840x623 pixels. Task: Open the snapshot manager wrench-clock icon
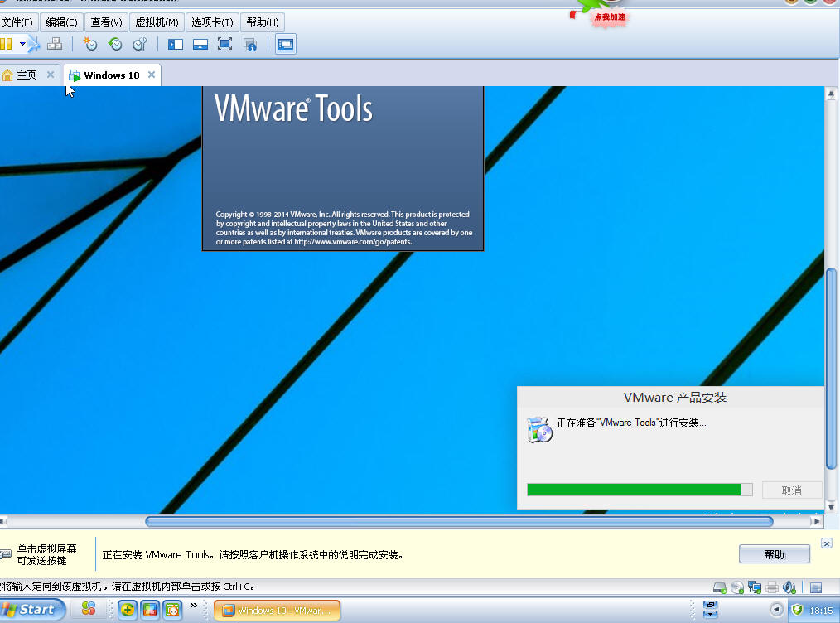(x=140, y=44)
